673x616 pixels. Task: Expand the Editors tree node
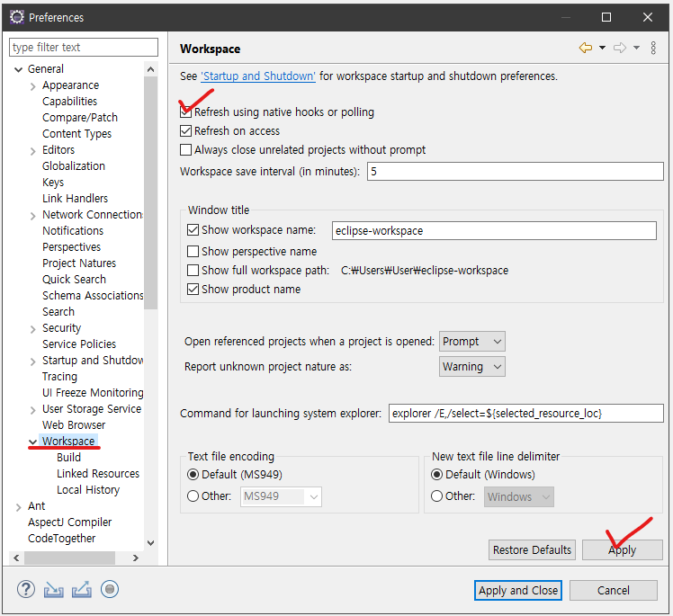click(x=33, y=150)
